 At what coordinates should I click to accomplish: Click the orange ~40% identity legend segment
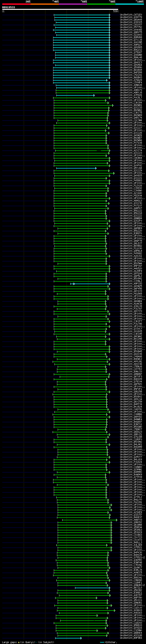[45, 4]
